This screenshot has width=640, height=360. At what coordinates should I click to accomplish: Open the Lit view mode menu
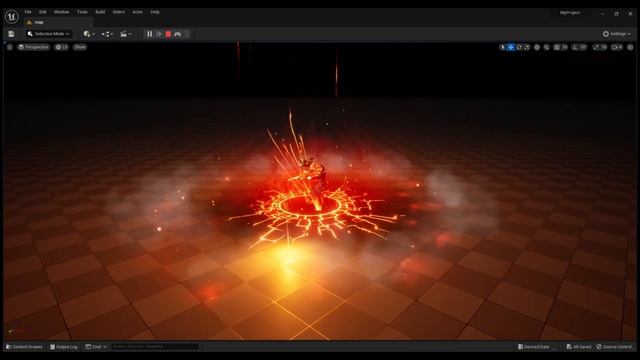tap(62, 47)
